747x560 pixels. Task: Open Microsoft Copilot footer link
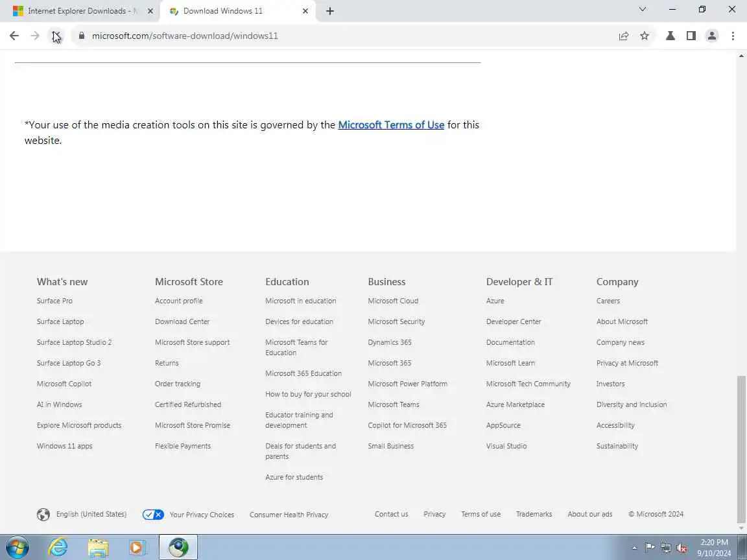[64, 384]
